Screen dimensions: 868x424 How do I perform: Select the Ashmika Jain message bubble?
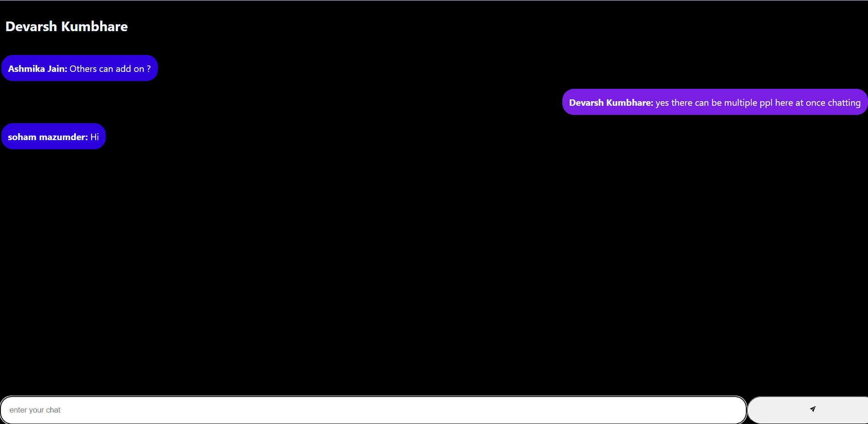(x=80, y=68)
